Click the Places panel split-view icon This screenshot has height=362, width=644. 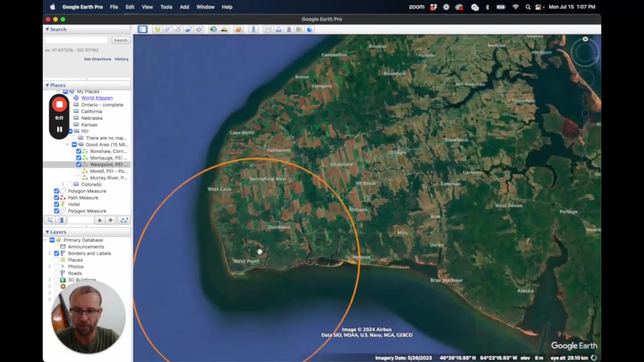tap(61, 220)
